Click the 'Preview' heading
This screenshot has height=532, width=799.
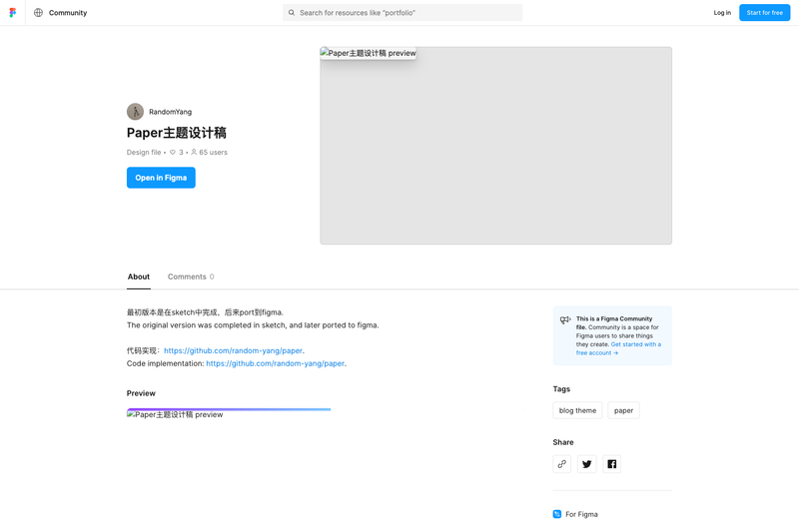(x=141, y=393)
